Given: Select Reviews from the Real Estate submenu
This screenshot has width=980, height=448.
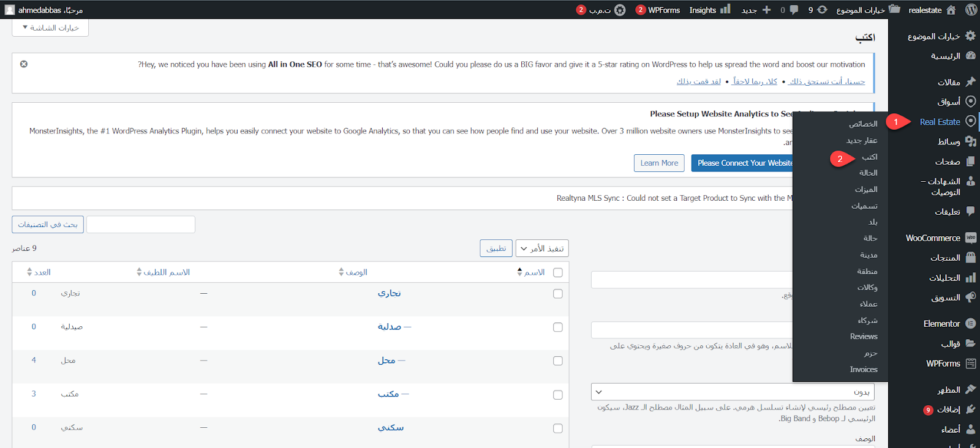Looking at the screenshot, I should pyautogui.click(x=864, y=337).
